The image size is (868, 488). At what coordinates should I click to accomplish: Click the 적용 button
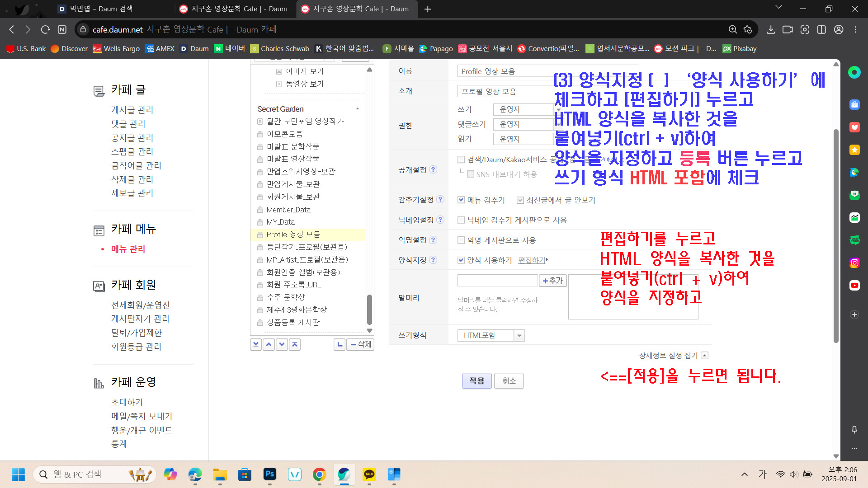pyautogui.click(x=476, y=380)
